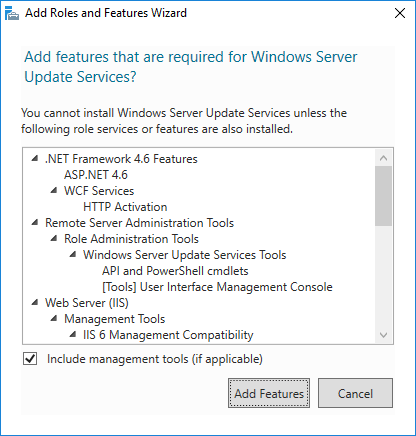Screen dimensions: 416x436
Task: Click the scrollbar down arrow
Action: [x=383, y=335]
